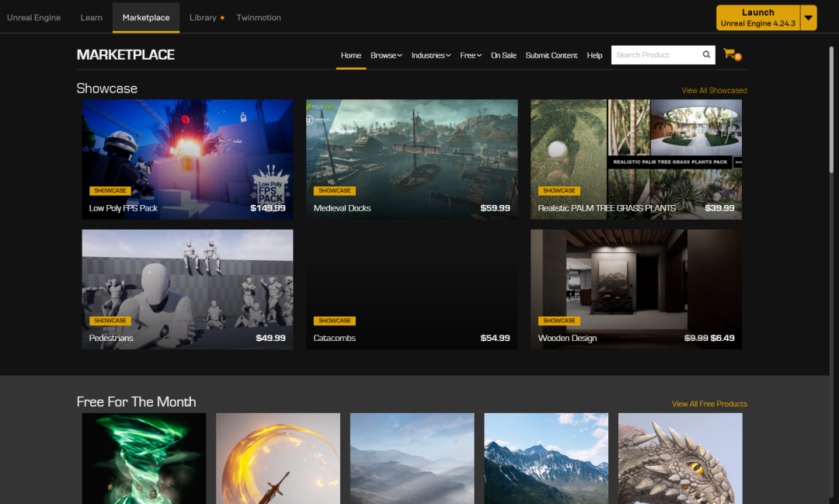Click the Showcase section heading
Viewport: 839px width, 504px height.
(107, 89)
